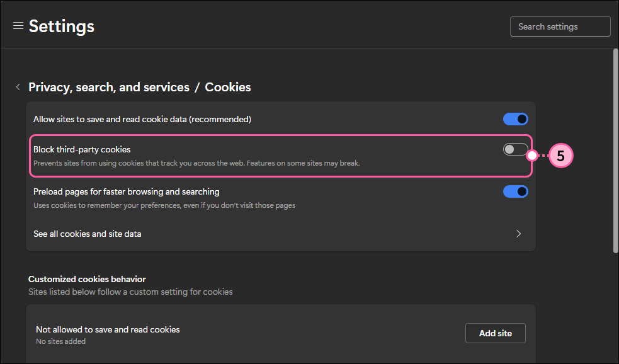Enable Block third-party cookies

click(x=515, y=149)
